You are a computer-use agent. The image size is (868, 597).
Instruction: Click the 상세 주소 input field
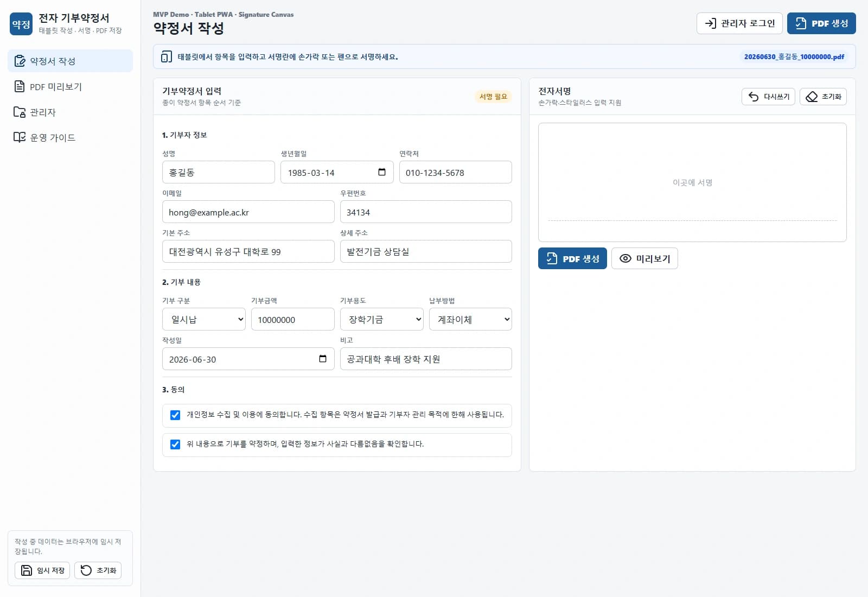tap(426, 251)
